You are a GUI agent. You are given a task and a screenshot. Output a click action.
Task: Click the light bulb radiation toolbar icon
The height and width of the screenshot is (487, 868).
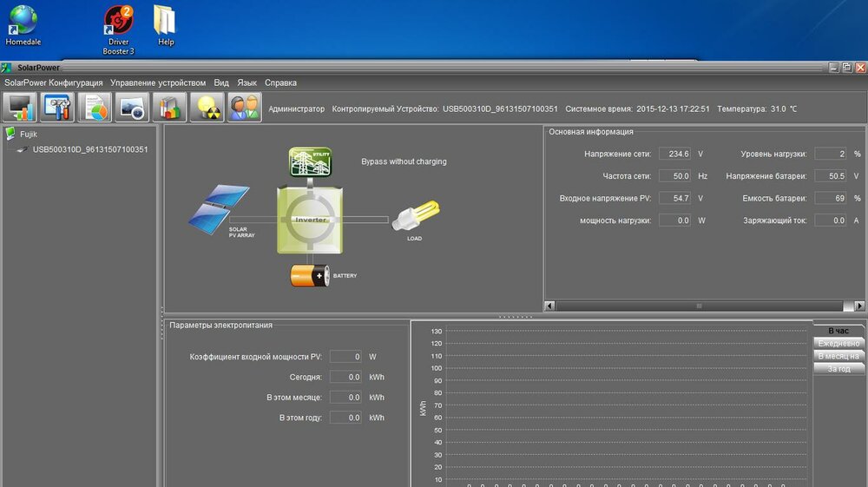click(207, 108)
